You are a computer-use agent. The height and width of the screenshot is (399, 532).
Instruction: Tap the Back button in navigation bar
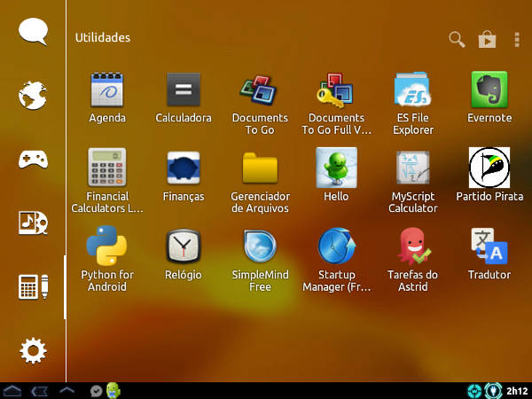click(39, 391)
